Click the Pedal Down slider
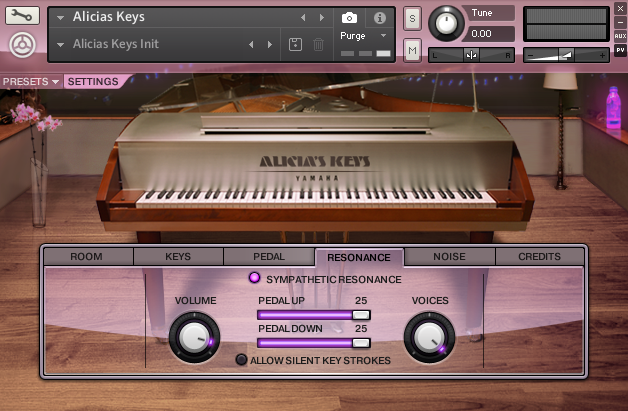The height and width of the screenshot is (411, 628). [314, 343]
